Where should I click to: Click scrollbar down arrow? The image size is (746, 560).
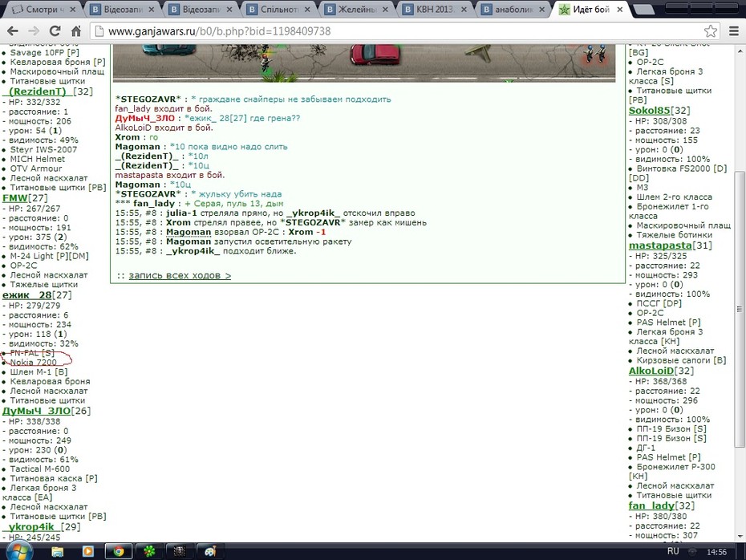pos(740,537)
